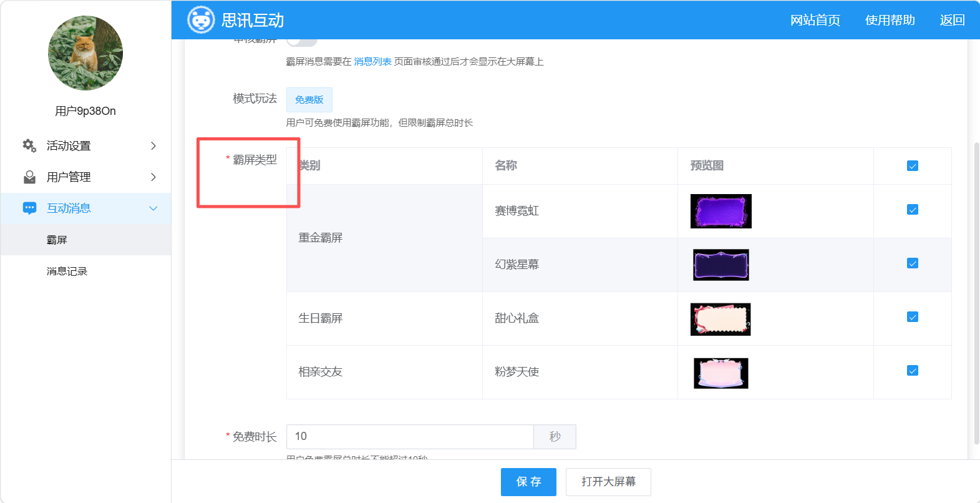Screen dimensions: 980x503
Task: Collapse the 互动消息 menu chevron
Action: click(x=153, y=208)
